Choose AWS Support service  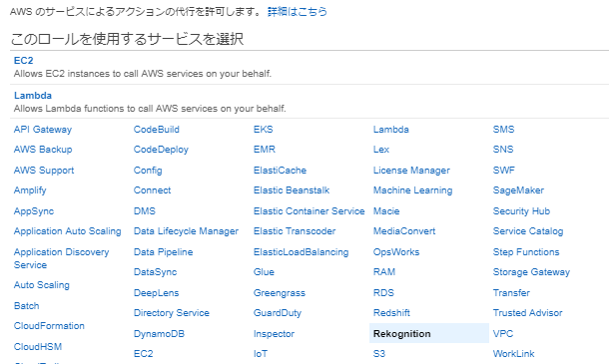pyautogui.click(x=44, y=171)
